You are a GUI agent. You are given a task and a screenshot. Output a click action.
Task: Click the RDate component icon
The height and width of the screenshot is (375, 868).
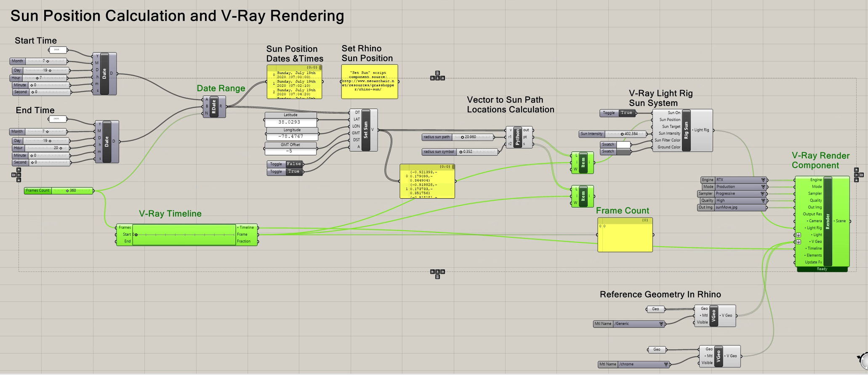tap(214, 106)
